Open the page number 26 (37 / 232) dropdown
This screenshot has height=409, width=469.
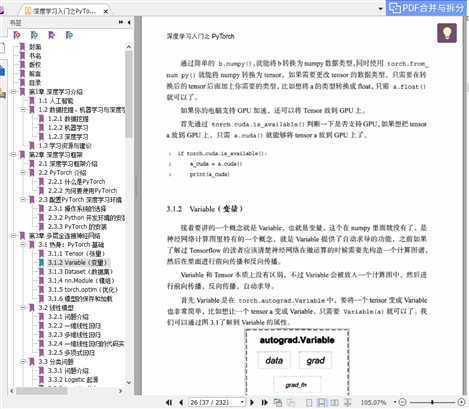(242, 402)
